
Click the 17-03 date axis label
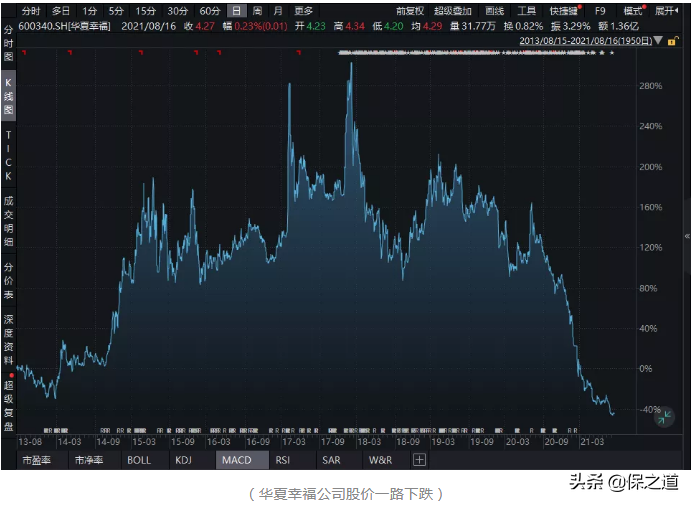pos(294,441)
